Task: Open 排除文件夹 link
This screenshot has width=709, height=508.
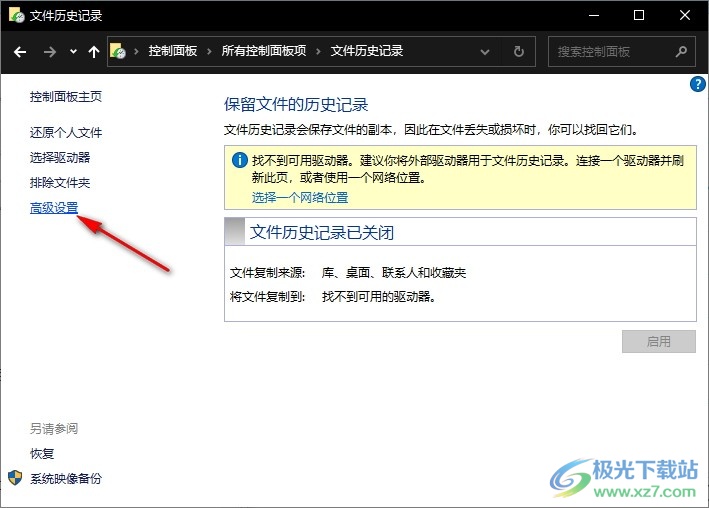Action: point(60,183)
